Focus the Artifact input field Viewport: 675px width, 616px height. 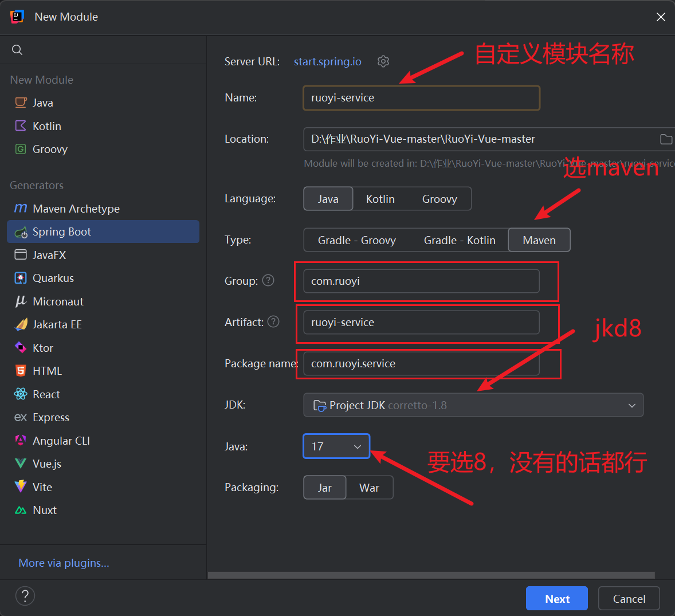[421, 323]
